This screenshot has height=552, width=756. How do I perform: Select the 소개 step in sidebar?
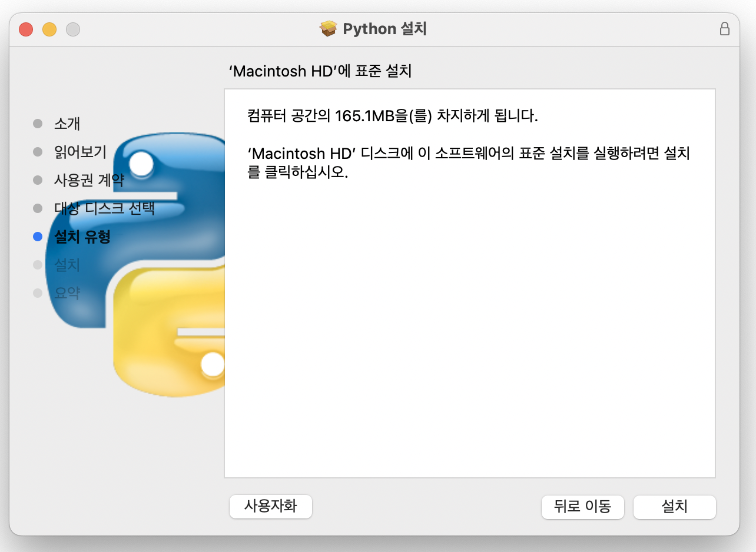pos(67,124)
